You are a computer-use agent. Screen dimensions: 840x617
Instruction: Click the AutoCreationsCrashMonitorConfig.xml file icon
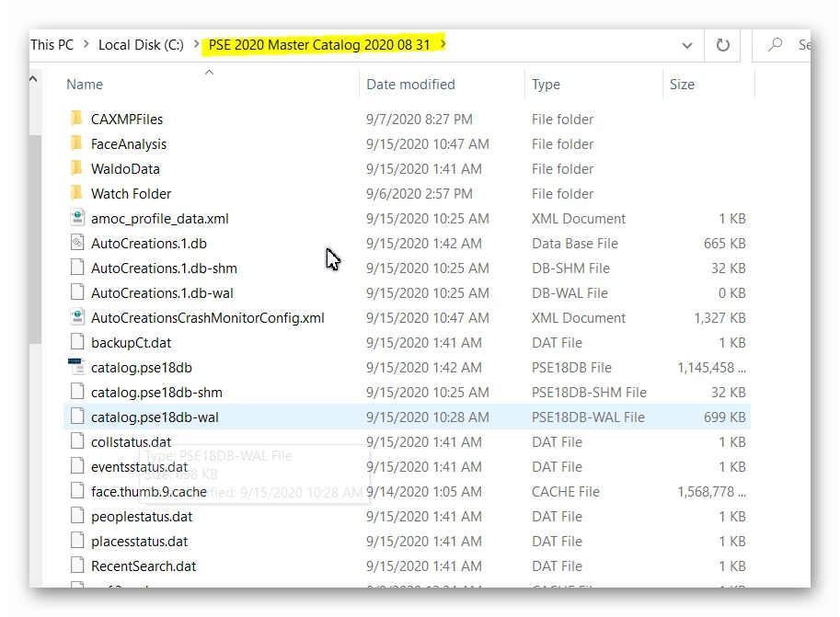tap(77, 316)
